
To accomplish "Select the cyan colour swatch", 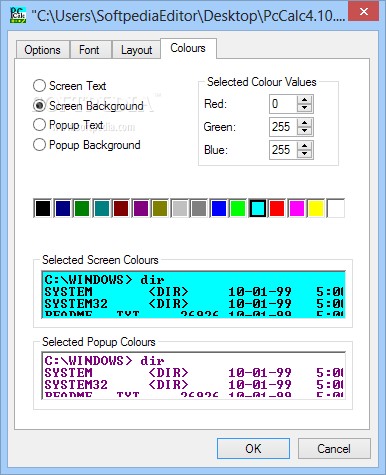I will (258, 208).
